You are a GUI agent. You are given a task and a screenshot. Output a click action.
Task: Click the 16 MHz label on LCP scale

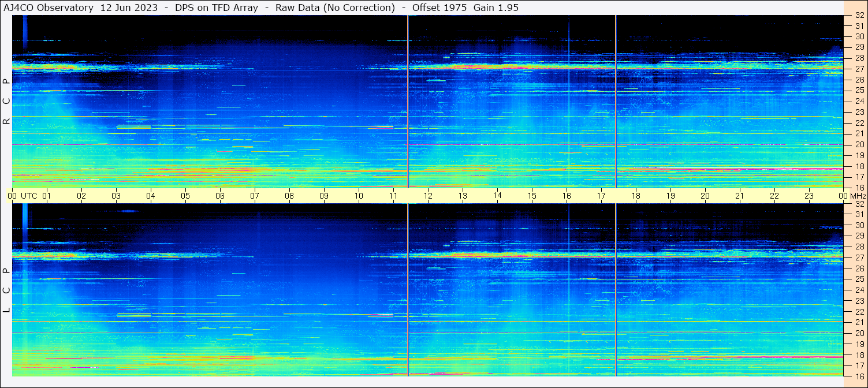[x=859, y=376]
